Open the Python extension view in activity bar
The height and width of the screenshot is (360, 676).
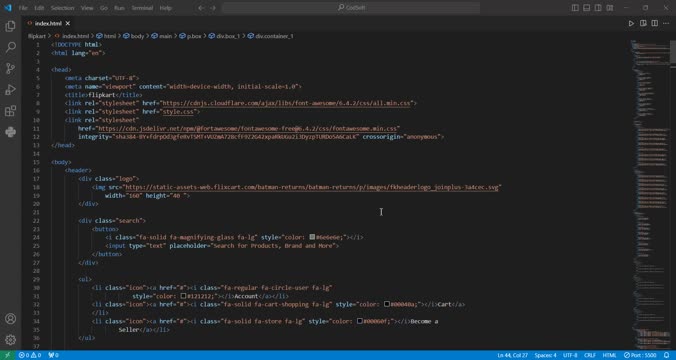tap(10, 132)
